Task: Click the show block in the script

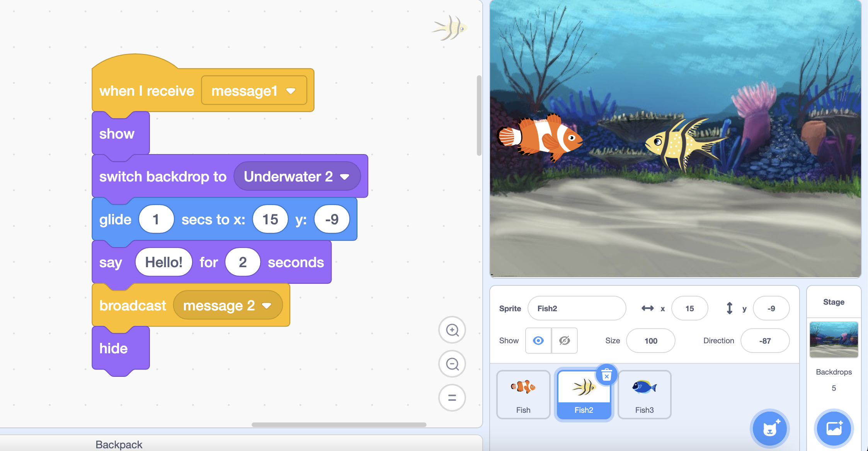Action: [x=117, y=134]
